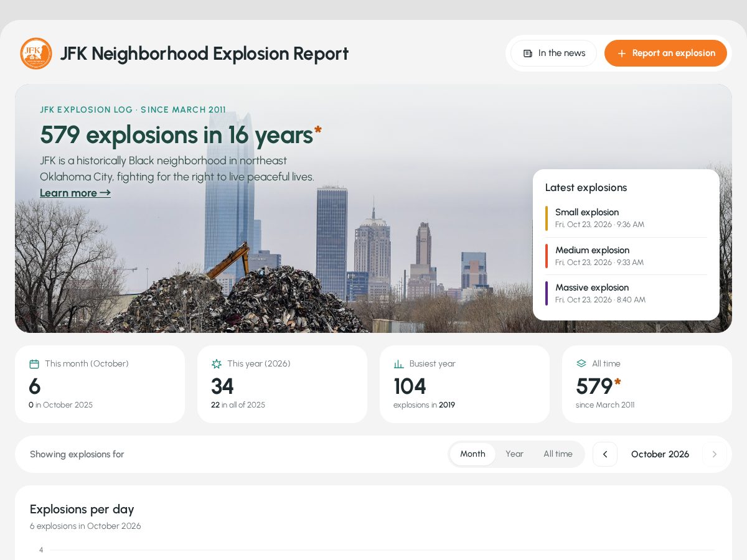
Task: Click the layers icon on All time card
Action: tap(581, 364)
